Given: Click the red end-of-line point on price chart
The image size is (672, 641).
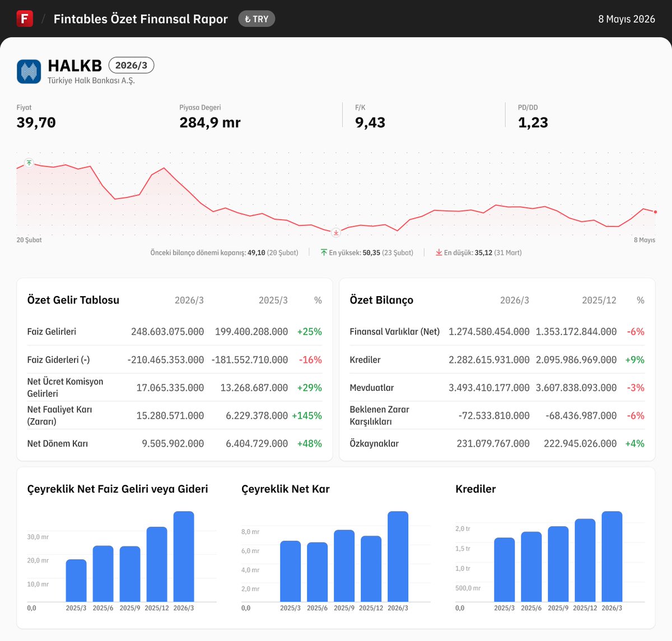Looking at the screenshot, I should click(x=655, y=212).
